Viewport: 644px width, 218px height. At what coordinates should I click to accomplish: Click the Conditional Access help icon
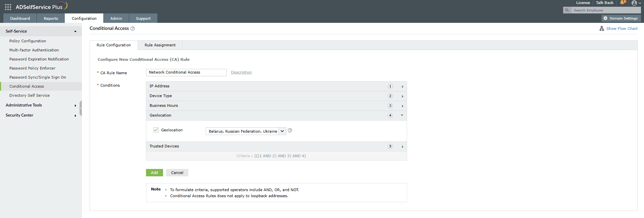pyautogui.click(x=133, y=29)
